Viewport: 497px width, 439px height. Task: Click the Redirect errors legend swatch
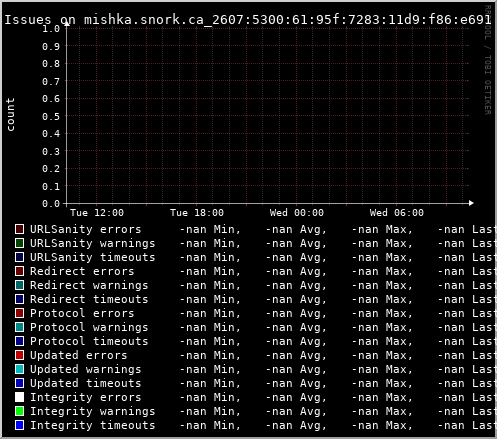coord(19,271)
